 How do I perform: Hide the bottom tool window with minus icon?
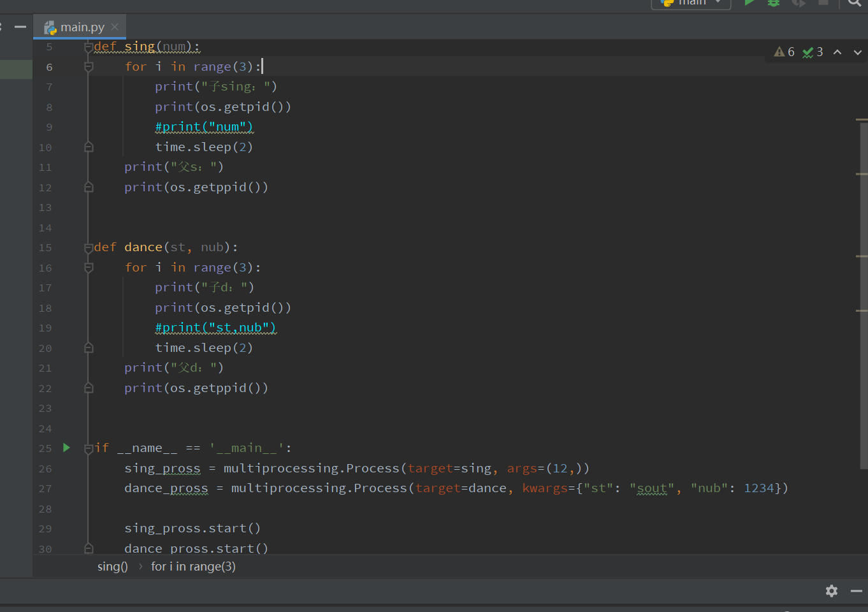click(857, 591)
